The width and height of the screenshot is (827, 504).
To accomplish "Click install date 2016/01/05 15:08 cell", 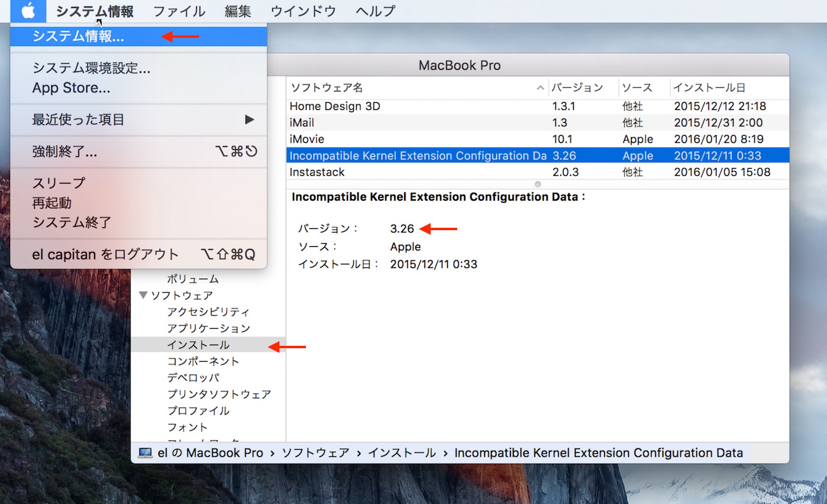I will click(x=722, y=172).
